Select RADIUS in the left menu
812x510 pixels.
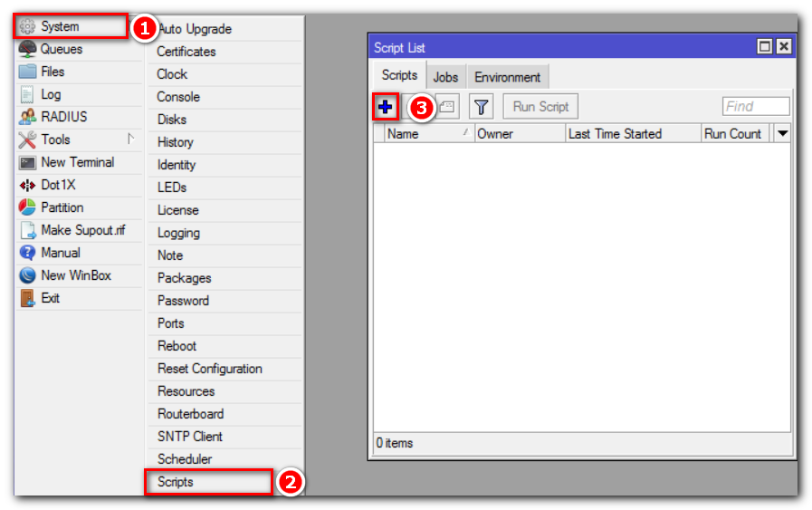tap(63, 117)
